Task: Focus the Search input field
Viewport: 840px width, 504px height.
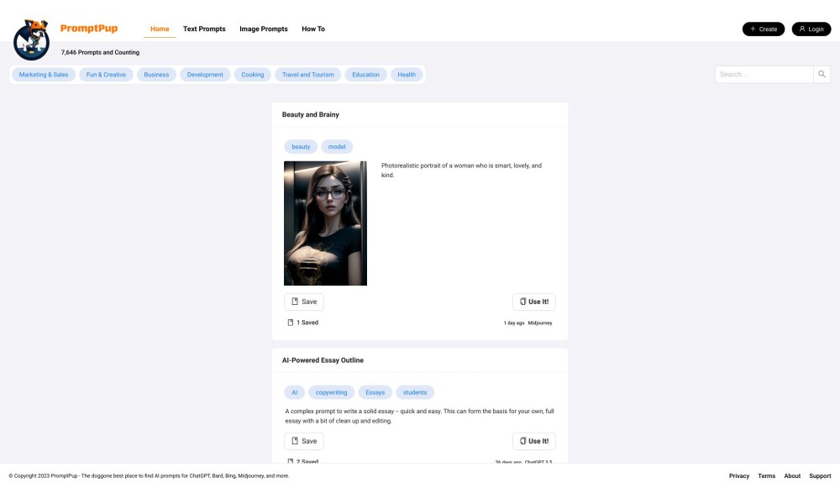Action: pos(764,75)
